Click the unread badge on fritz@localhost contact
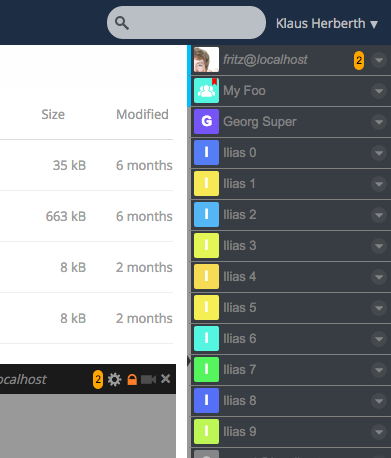 point(359,60)
